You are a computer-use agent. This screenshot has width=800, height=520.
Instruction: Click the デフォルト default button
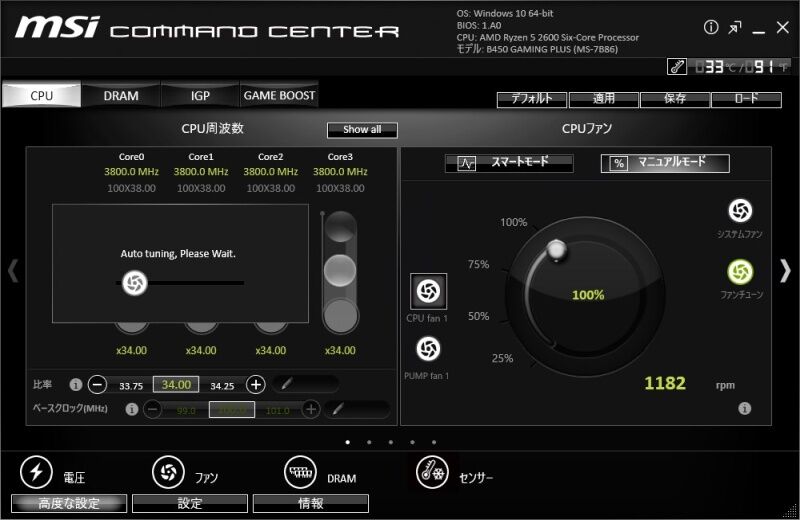(532, 99)
